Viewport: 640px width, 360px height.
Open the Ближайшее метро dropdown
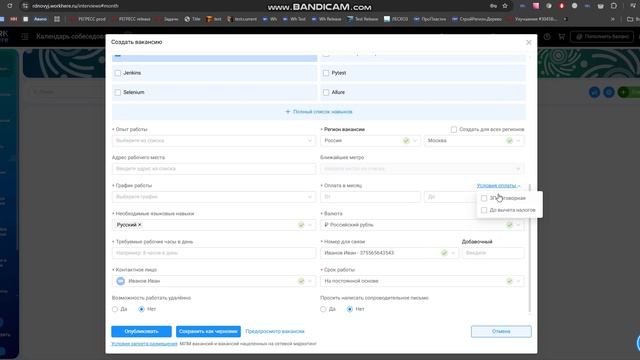422,169
